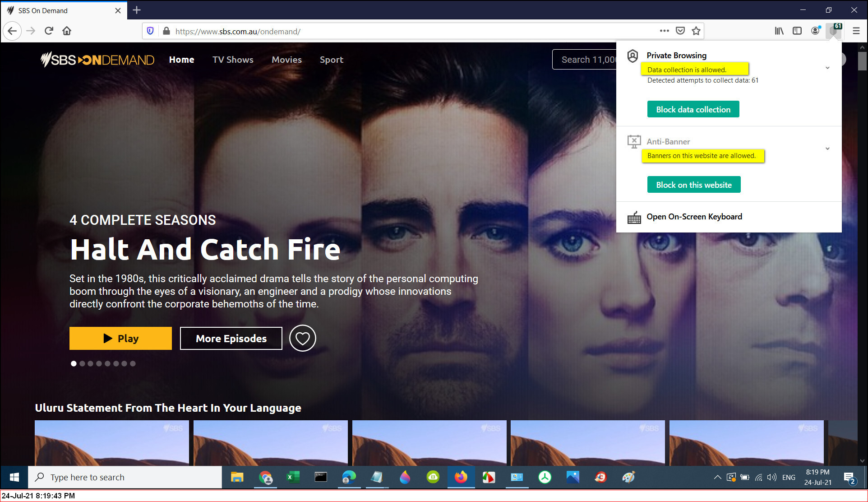
Task: Open the Wi-Fi network tray icon
Action: click(x=759, y=477)
